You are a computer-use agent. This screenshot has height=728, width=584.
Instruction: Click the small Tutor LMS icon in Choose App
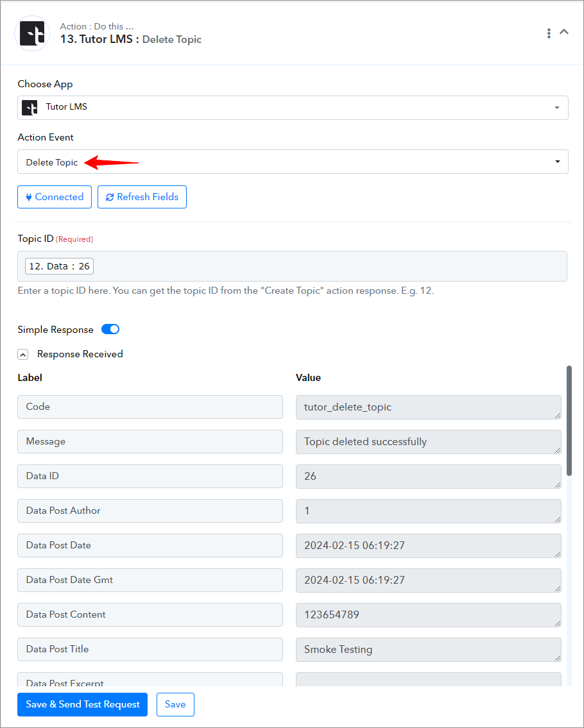(30, 108)
